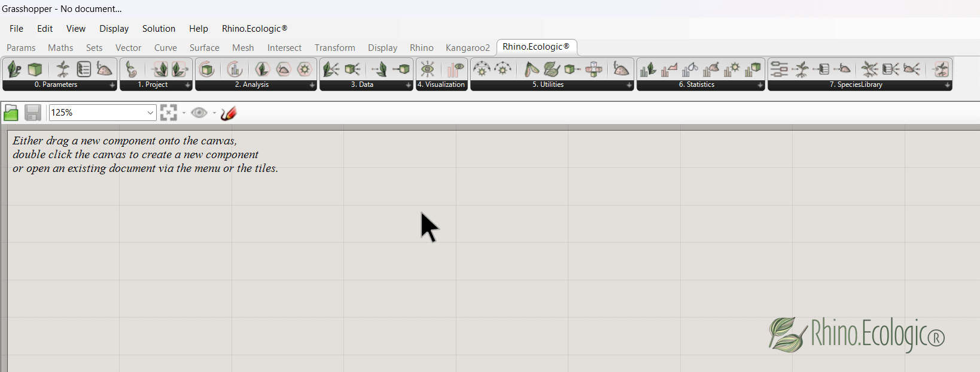Toggle preview with the eye icon
This screenshot has height=372, width=980.
coord(199,113)
